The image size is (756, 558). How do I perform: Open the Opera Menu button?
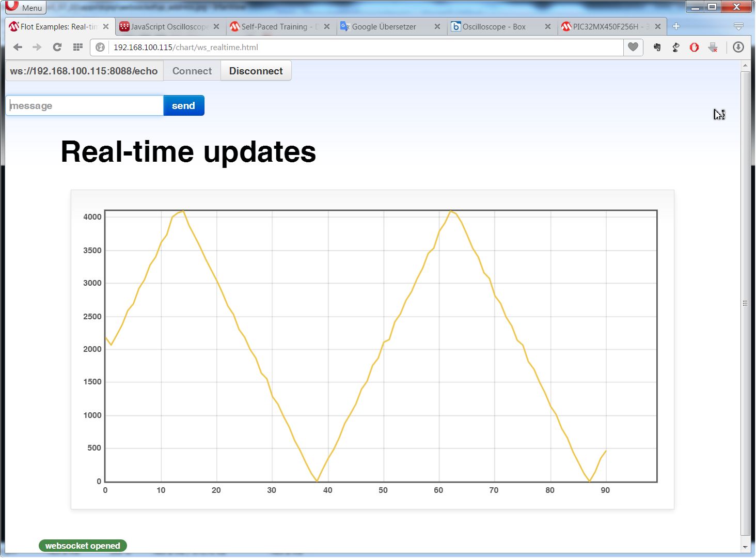(25, 7)
